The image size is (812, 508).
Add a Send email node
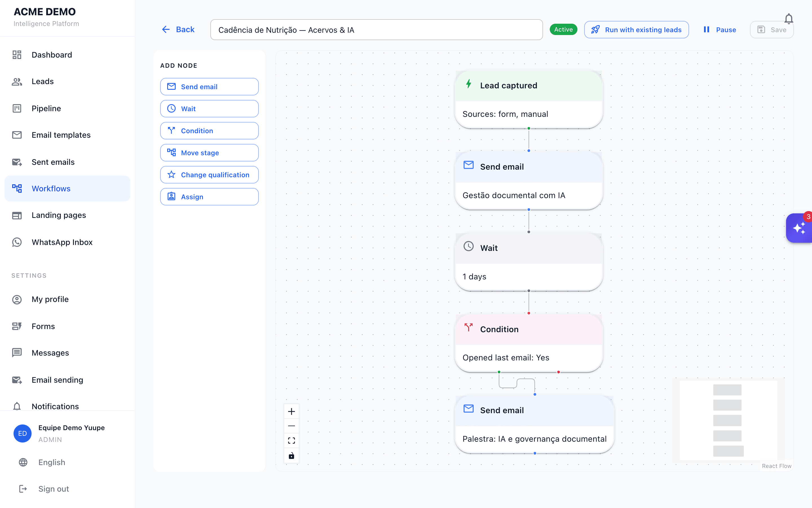click(209, 87)
